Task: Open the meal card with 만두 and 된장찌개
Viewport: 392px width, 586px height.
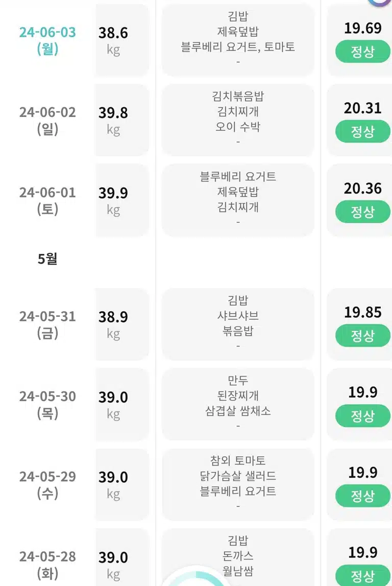Action: [x=238, y=404]
